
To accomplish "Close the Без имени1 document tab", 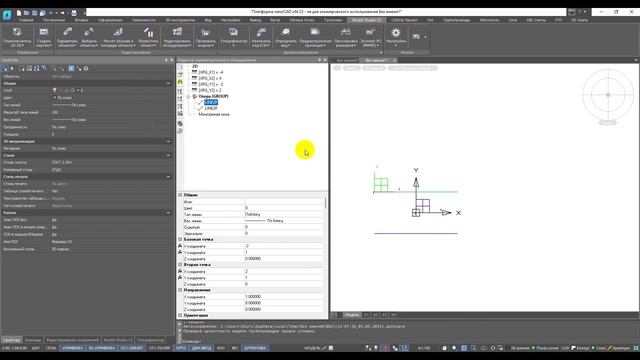I will pos(394,60).
